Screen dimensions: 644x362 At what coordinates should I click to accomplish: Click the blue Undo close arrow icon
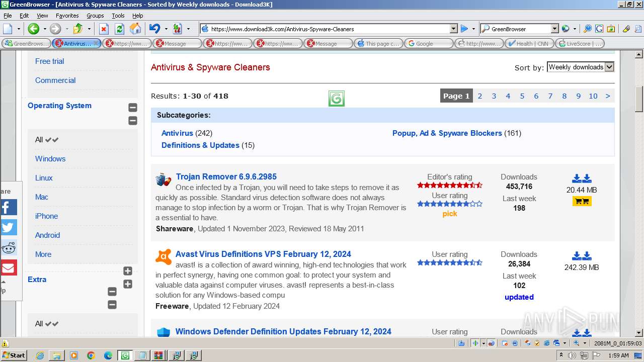click(x=154, y=29)
